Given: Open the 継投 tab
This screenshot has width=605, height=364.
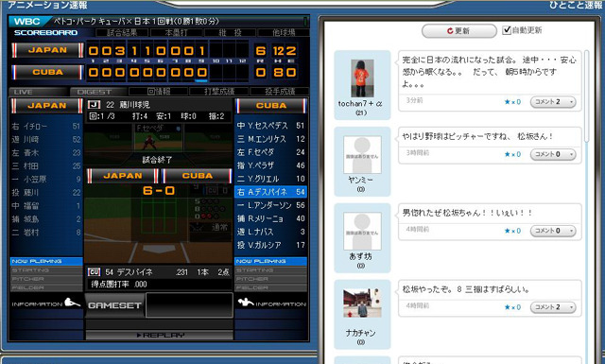Looking at the screenshot, I should point(230,33).
